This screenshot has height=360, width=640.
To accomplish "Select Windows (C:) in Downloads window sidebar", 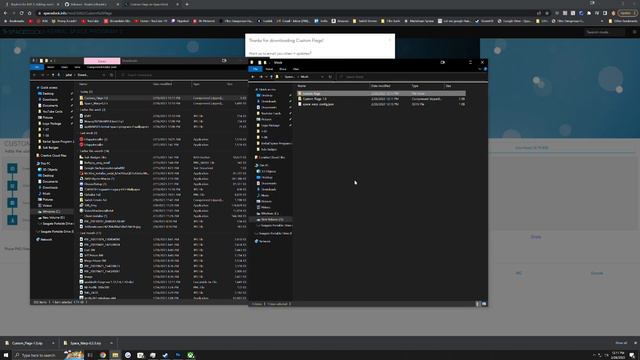I will pyautogui.click(x=51, y=211).
